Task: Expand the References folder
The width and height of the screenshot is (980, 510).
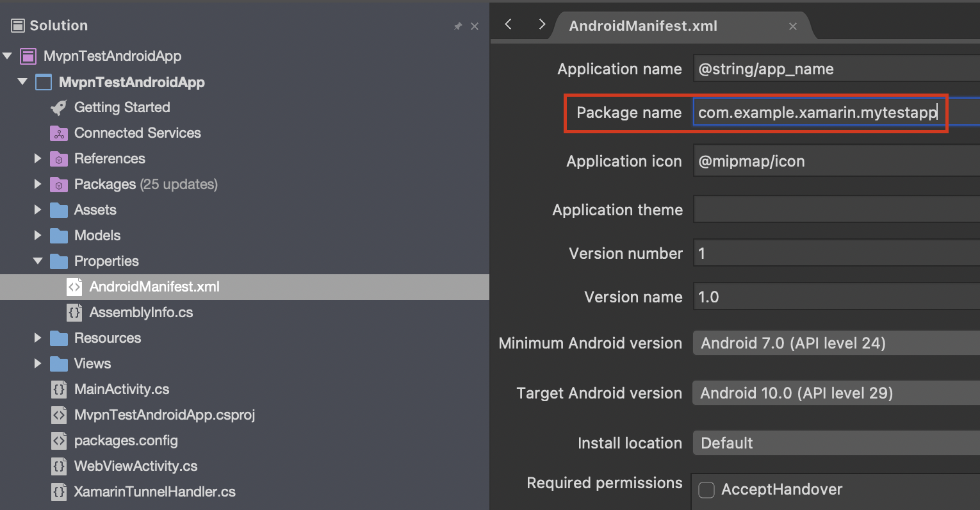Action: point(38,159)
